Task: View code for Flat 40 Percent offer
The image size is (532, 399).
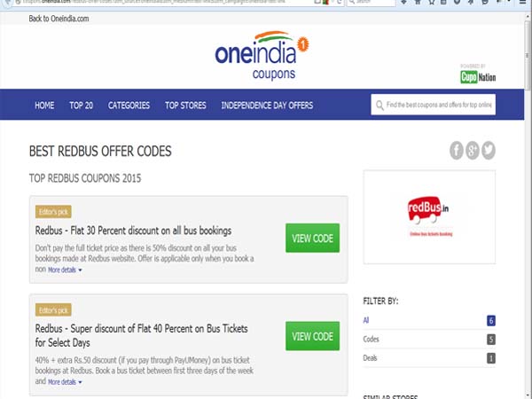Action: [x=312, y=337]
